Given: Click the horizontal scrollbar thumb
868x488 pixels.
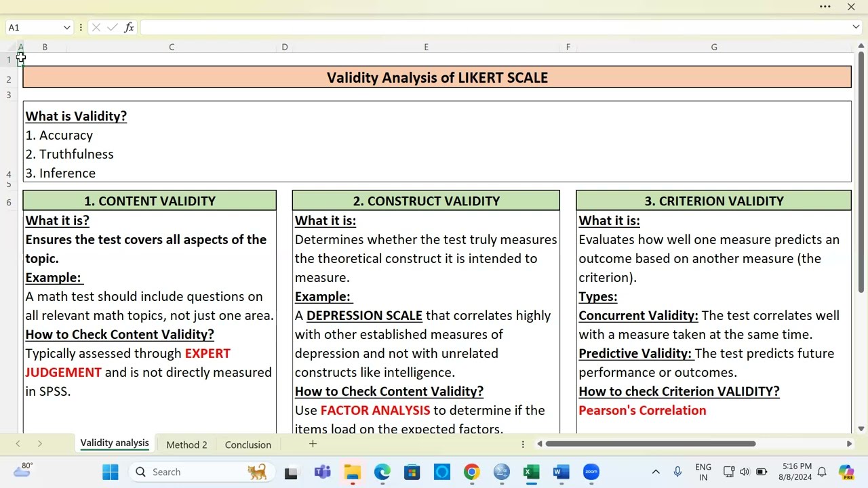Looking at the screenshot, I should click(650, 444).
